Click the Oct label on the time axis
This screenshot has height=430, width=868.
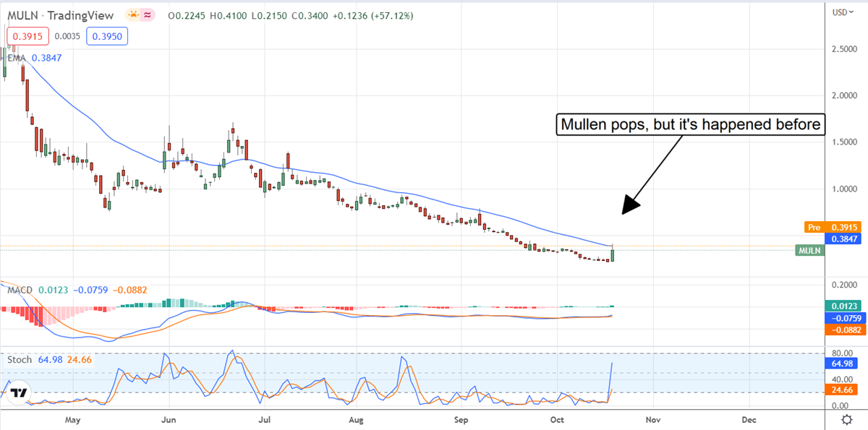557,419
